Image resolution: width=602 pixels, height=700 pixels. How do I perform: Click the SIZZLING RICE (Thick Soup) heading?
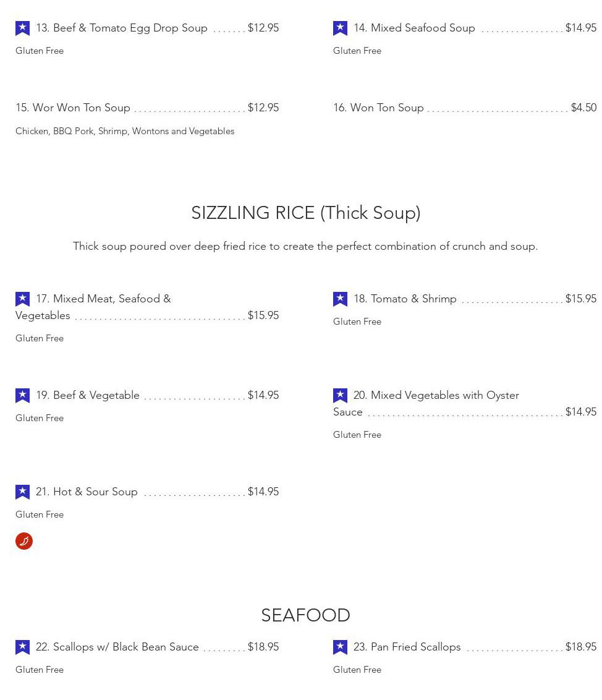[x=306, y=213]
